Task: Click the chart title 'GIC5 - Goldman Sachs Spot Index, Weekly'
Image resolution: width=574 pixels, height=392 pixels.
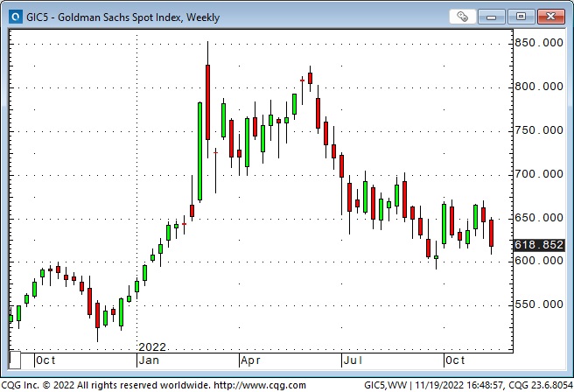Action: (x=123, y=17)
